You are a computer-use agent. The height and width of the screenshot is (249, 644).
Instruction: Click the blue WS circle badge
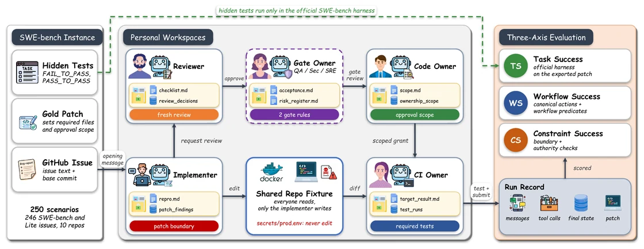tap(515, 103)
